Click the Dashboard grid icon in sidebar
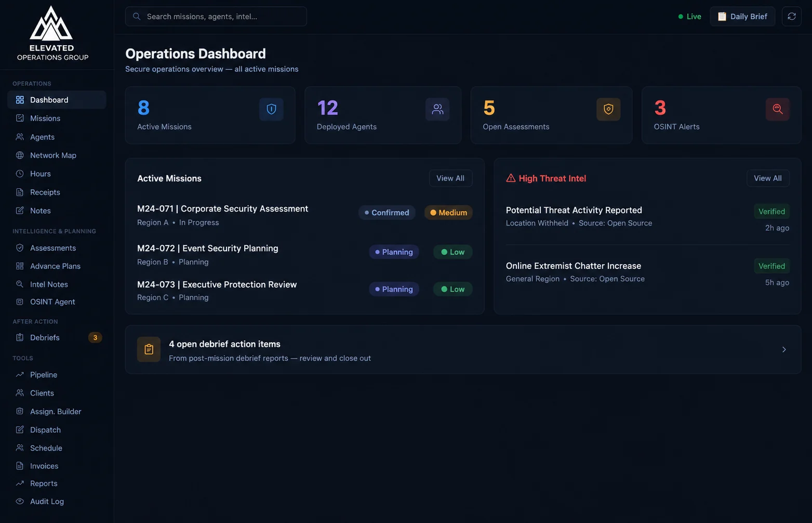The image size is (812, 523). click(20, 100)
